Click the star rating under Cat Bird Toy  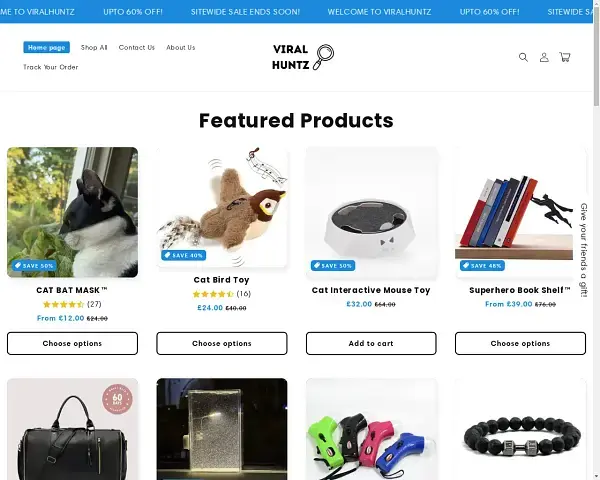point(213,294)
